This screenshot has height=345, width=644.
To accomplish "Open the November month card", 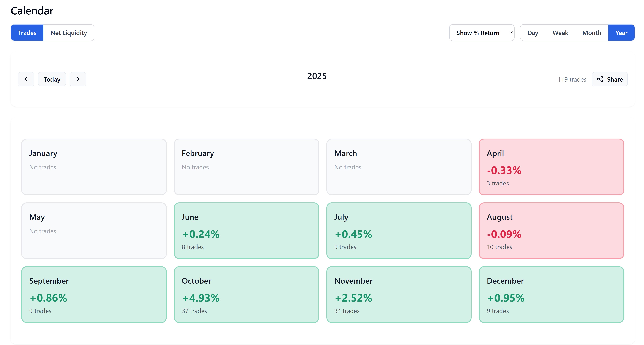I will [399, 294].
